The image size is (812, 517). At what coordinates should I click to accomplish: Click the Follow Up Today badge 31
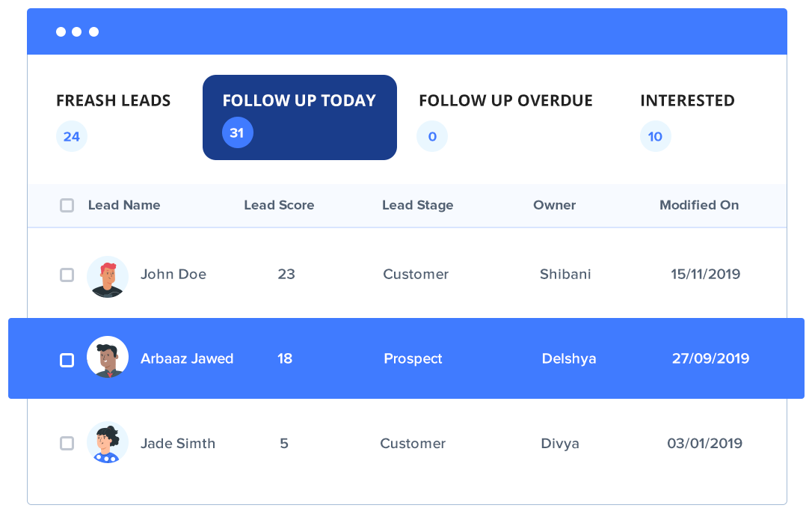click(237, 133)
